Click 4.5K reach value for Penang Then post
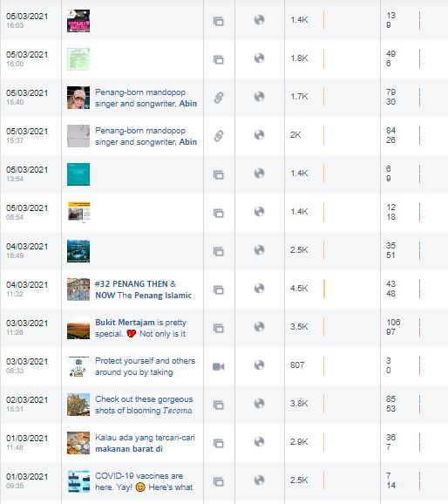Image resolution: width=448 pixels, height=504 pixels. (x=299, y=289)
